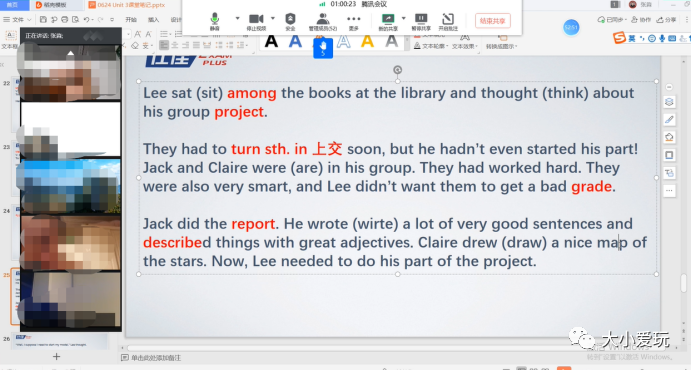692x370 pixels.
Task: Expand the video options arrow beside camera
Action: (x=273, y=19)
